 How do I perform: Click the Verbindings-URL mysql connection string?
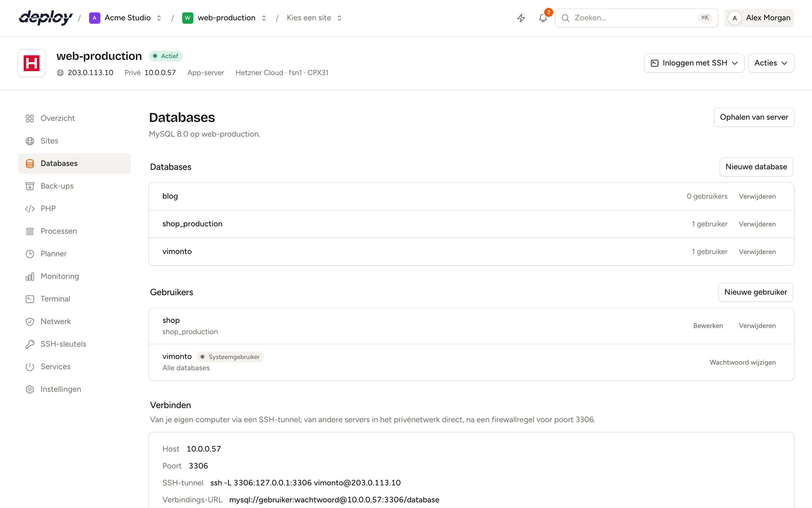pos(334,500)
